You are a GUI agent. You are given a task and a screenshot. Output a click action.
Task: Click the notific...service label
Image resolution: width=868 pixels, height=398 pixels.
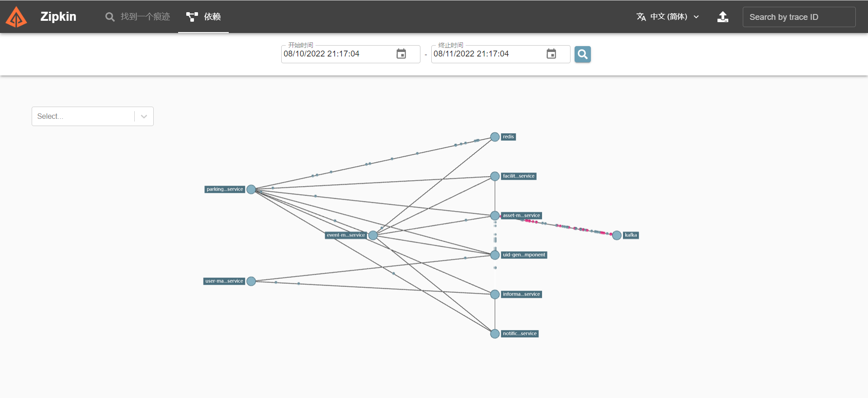[520, 334]
